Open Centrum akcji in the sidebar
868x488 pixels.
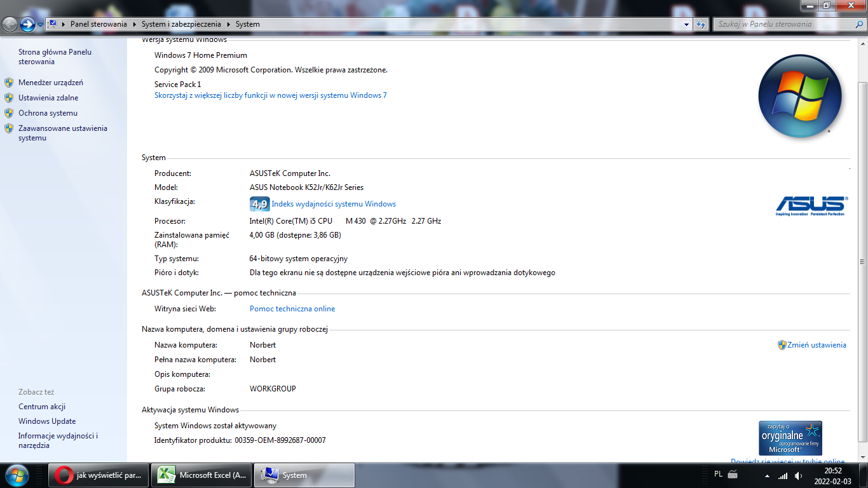[42, 407]
